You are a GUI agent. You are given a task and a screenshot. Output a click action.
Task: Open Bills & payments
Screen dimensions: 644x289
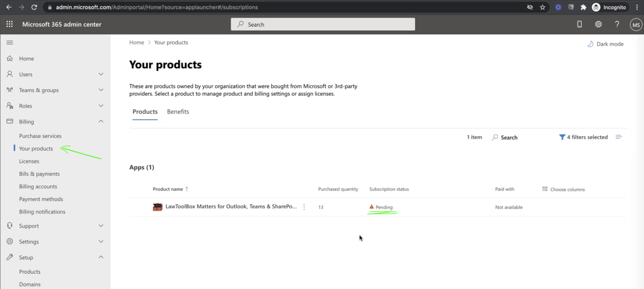(39, 173)
